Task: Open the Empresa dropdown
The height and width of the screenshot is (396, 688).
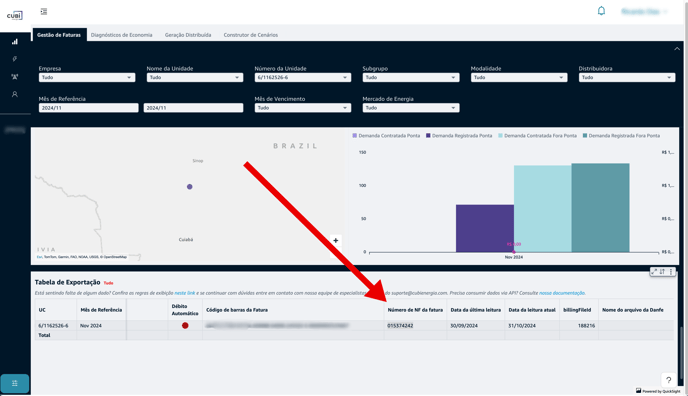Action: (x=87, y=78)
